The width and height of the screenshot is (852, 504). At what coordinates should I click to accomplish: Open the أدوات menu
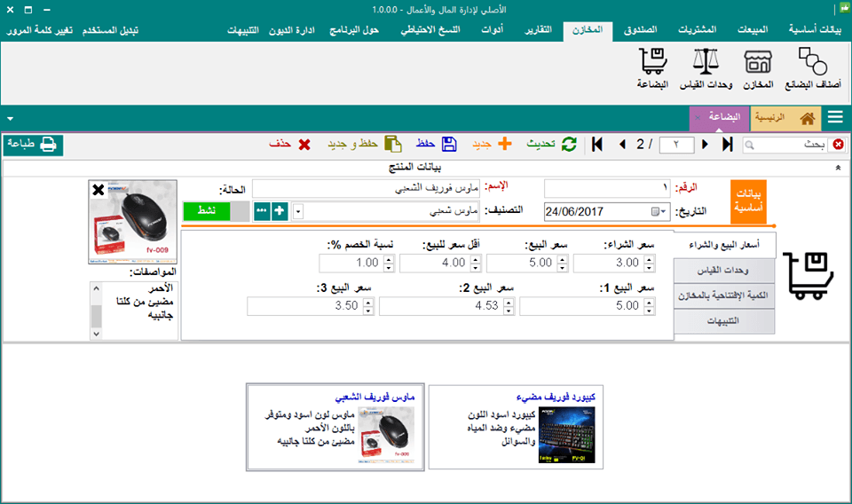coord(493,30)
